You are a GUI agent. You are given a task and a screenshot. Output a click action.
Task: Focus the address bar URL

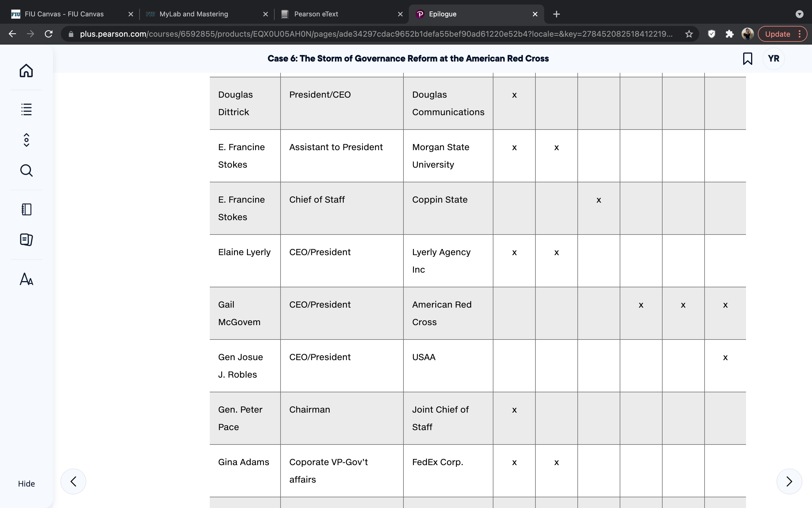click(376, 34)
